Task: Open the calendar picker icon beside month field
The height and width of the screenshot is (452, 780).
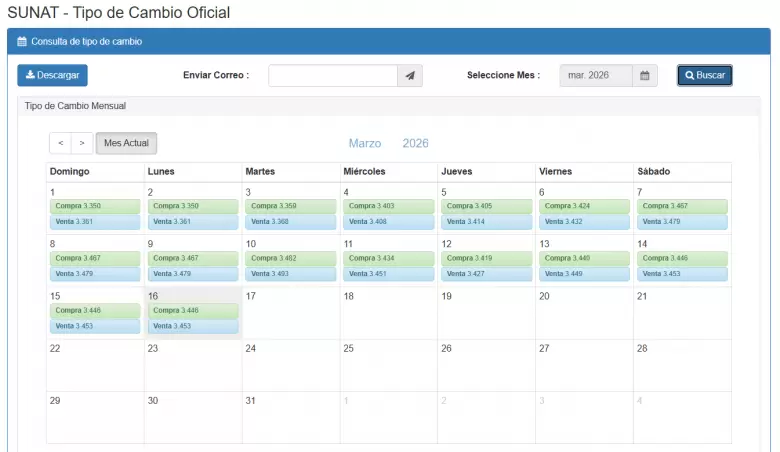Action: coord(645,76)
